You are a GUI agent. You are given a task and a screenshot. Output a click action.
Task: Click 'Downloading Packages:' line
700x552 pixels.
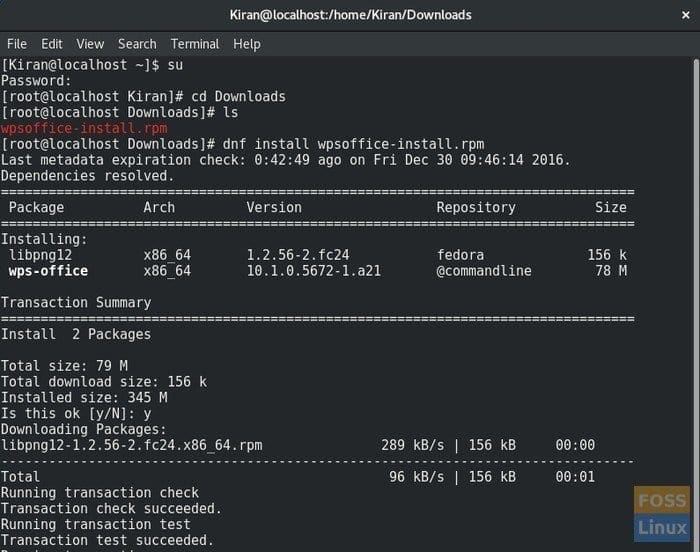coord(84,430)
